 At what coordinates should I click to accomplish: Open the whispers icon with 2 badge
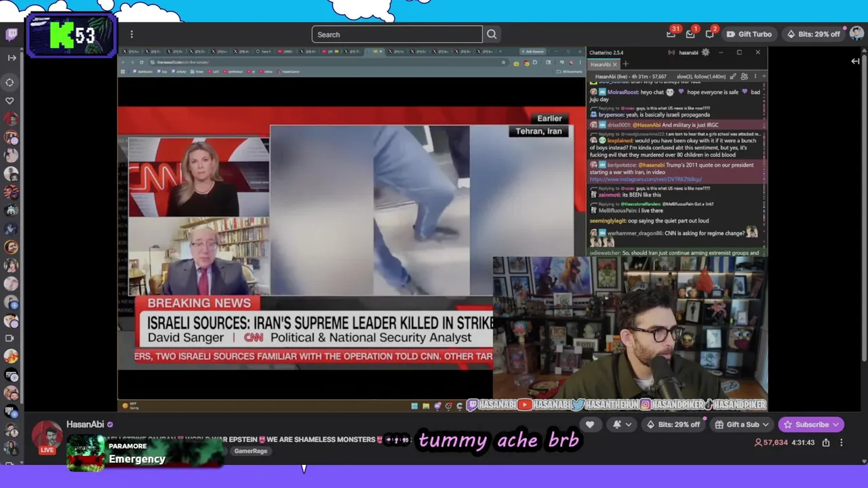click(710, 34)
